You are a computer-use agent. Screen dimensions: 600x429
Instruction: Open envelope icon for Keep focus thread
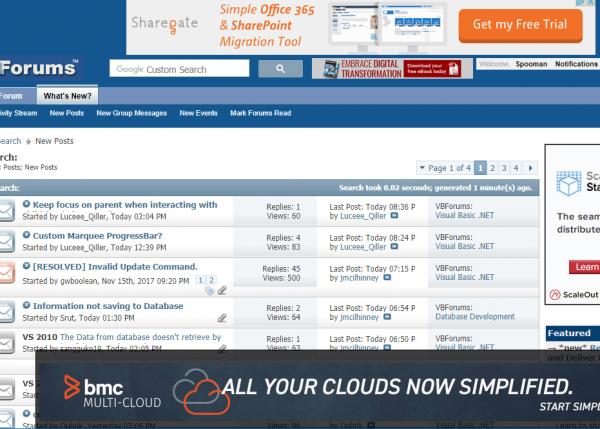click(x=7, y=210)
